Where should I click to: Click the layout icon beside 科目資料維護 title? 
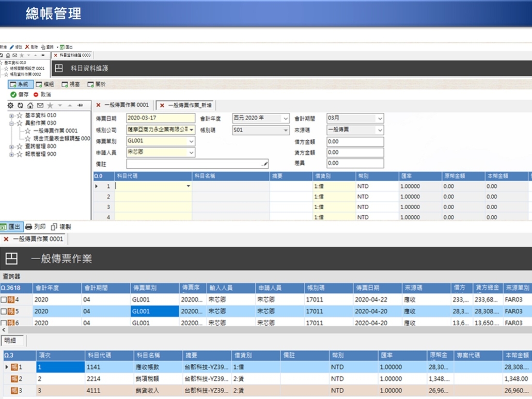(x=59, y=68)
